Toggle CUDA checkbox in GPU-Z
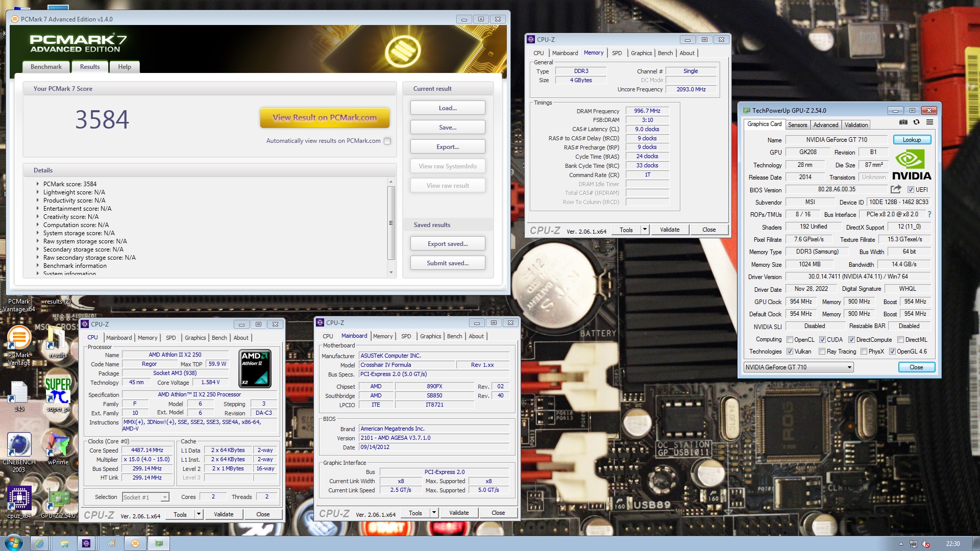Screen dimensions: 980x551 click(x=822, y=340)
